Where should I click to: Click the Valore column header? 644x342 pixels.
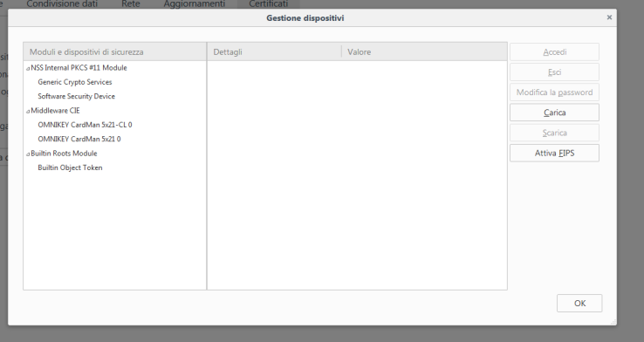424,51
